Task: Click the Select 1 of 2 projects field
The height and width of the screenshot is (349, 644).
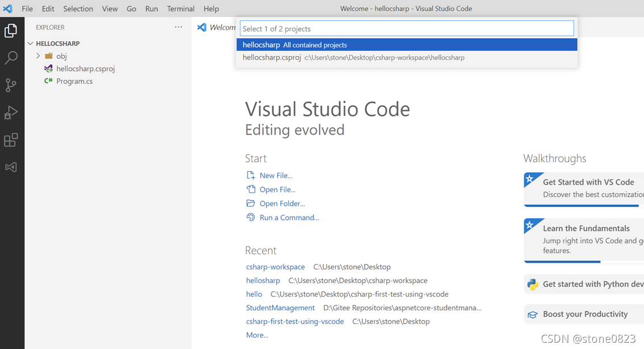Action: pos(407,29)
